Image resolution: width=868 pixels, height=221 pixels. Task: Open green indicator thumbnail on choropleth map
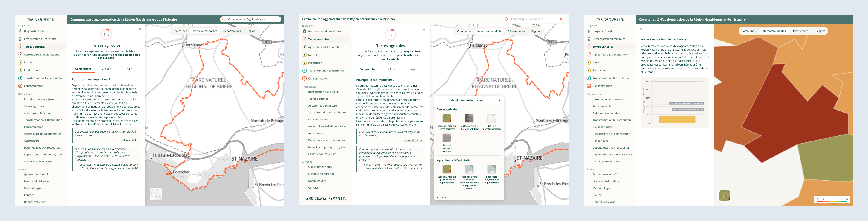click(724, 195)
